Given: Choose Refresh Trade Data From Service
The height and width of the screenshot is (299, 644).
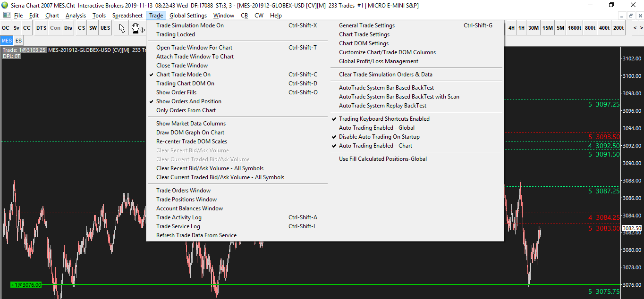Looking at the screenshot, I should (237, 235).
